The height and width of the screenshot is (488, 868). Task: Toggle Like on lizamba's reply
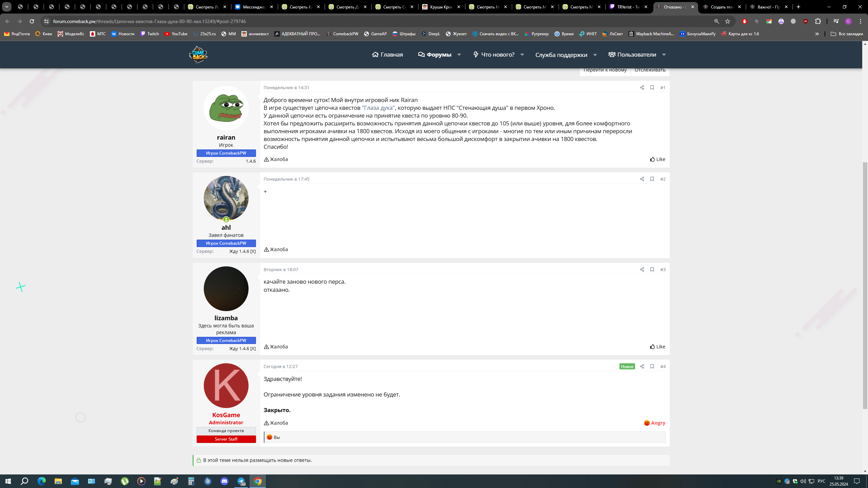(x=657, y=347)
